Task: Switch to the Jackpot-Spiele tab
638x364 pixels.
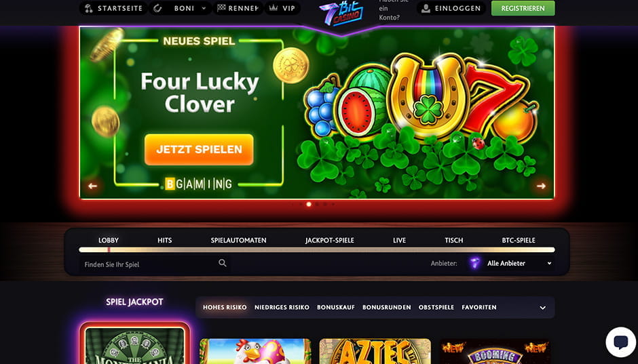Action: (x=330, y=240)
